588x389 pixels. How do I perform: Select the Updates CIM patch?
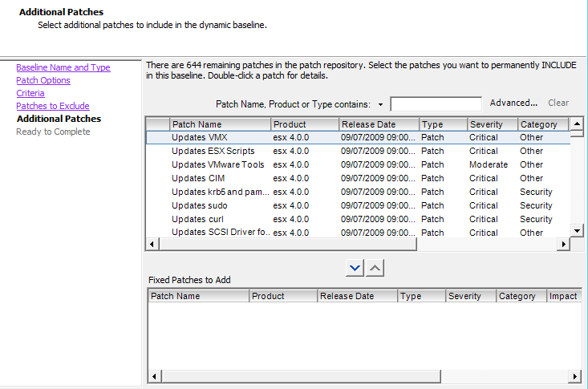click(358, 178)
